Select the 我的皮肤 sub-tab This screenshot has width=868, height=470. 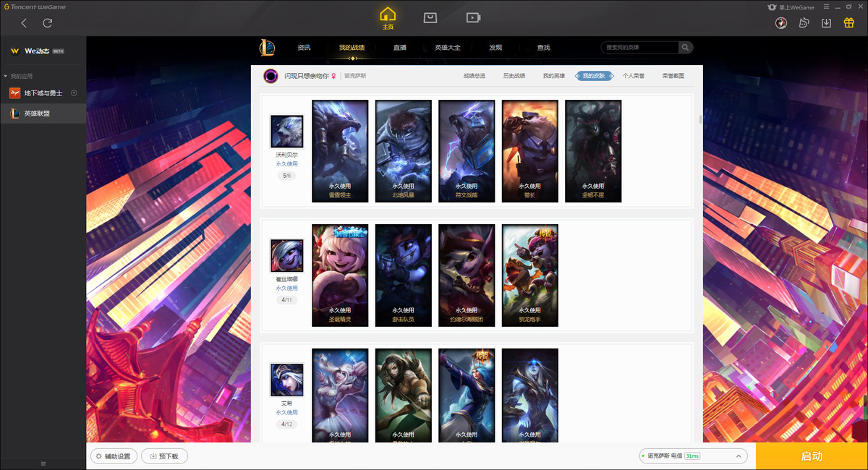click(x=594, y=75)
